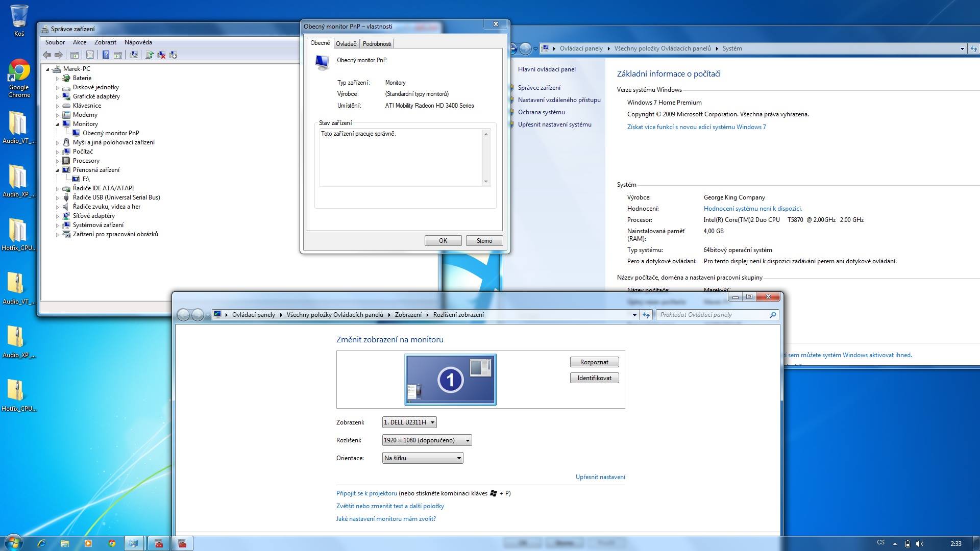Click the Google Chrome desktop shortcut
The width and height of the screenshot is (980, 551).
[x=19, y=79]
